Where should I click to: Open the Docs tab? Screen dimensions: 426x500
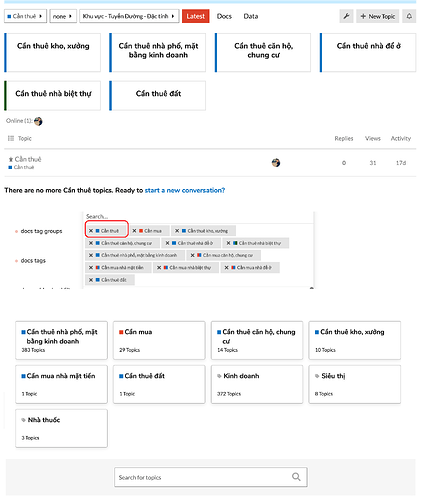point(224,16)
